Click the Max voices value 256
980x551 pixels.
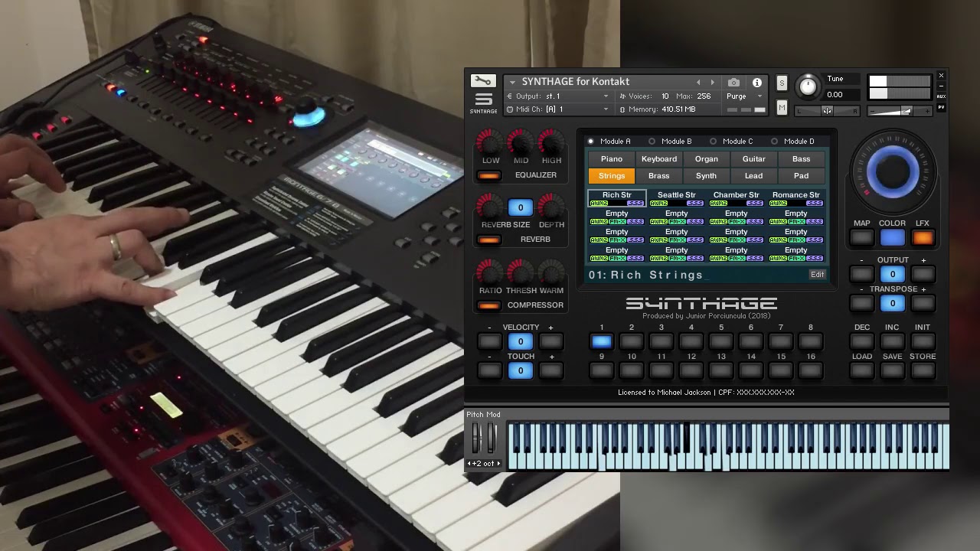pos(704,96)
